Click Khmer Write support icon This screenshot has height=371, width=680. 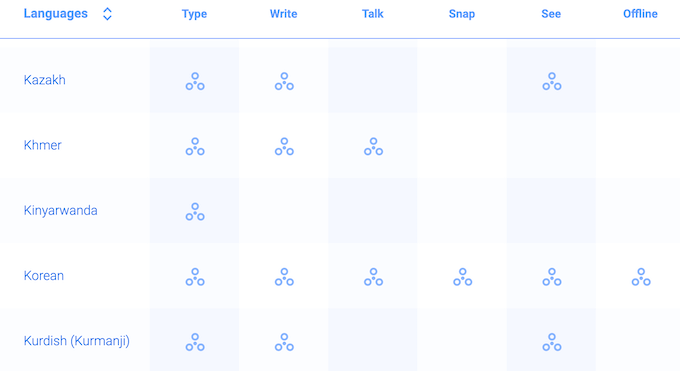coord(284,147)
